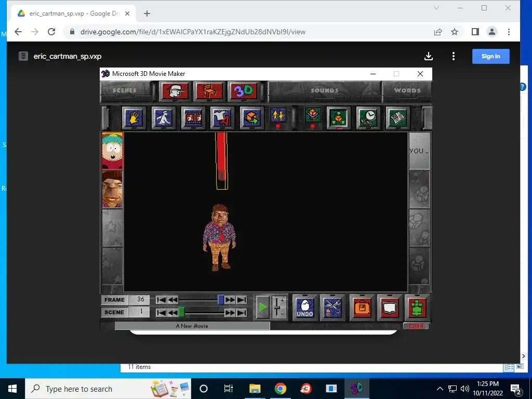Viewport: 532px width, 399px height.
Task: Open the Props browser chair icon
Action: tap(209, 91)
